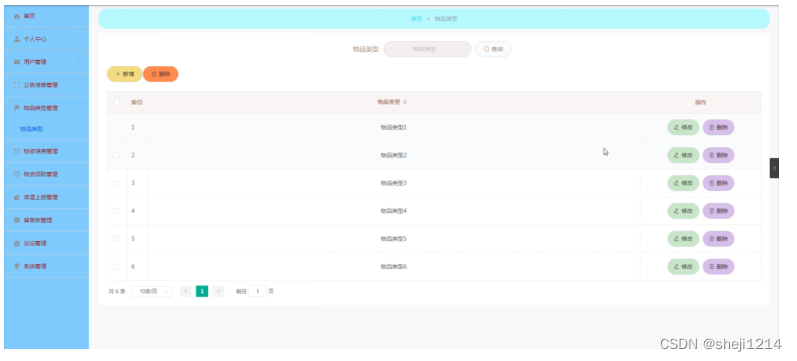Click 删除 for 物品类型1 row
This screenshot has width=797, height=361.
pyautogui.click(x=719, y=128)
